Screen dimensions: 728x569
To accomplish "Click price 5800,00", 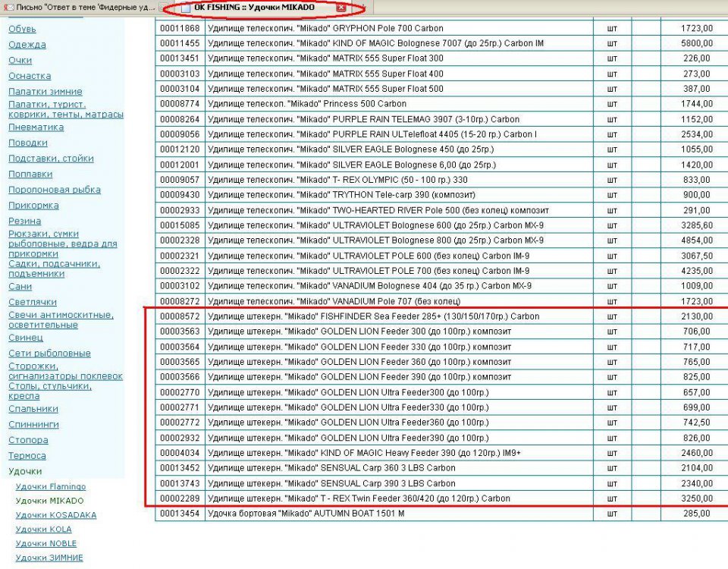I will [x=696, y=43].
